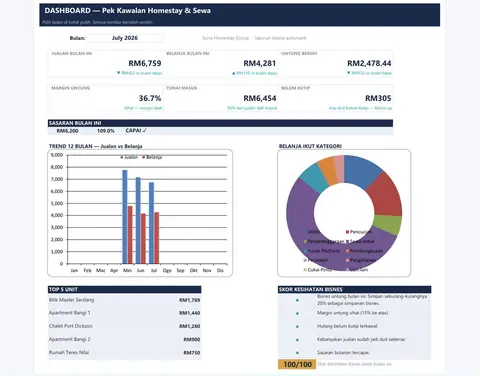Click the RM4,281 expenses value
The image size is (480, 376).
pyautogui.click(x=260, y=63)
